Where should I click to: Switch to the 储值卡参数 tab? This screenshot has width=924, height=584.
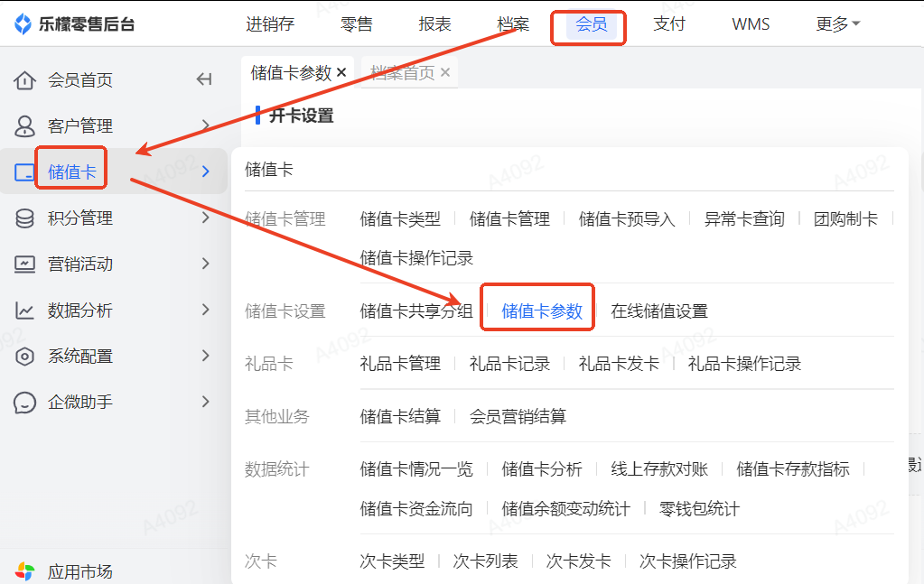click(x=291, y=73)
